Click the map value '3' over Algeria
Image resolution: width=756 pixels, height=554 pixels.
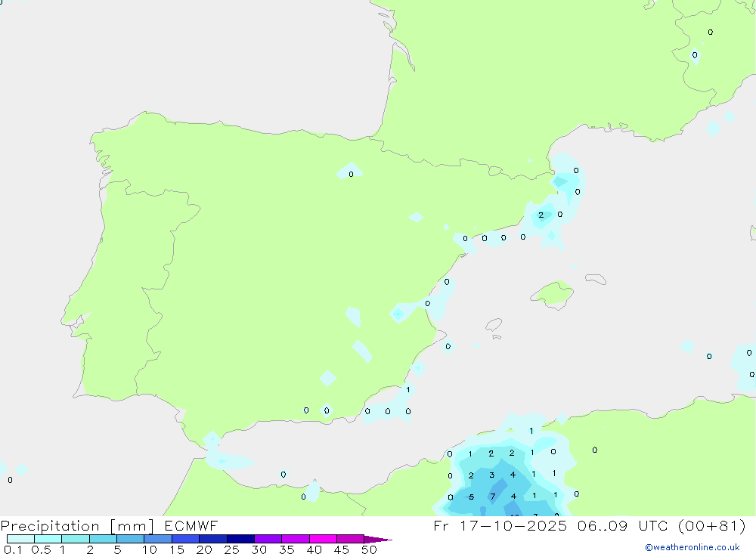492,475
